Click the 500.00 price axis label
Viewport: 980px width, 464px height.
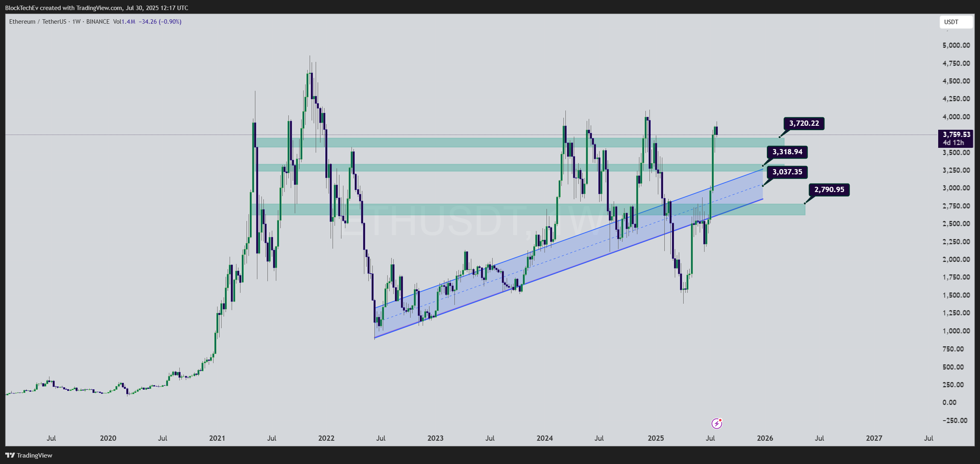tap(953, 367)
